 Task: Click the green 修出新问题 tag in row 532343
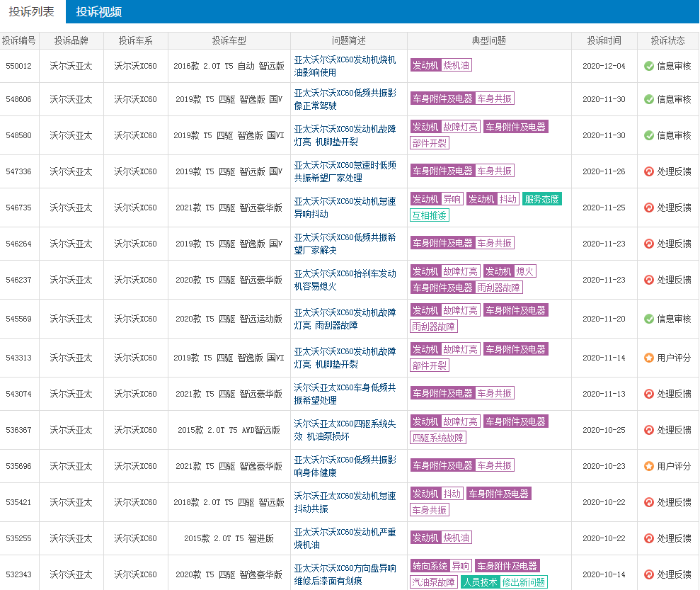[x=524, y=582]
